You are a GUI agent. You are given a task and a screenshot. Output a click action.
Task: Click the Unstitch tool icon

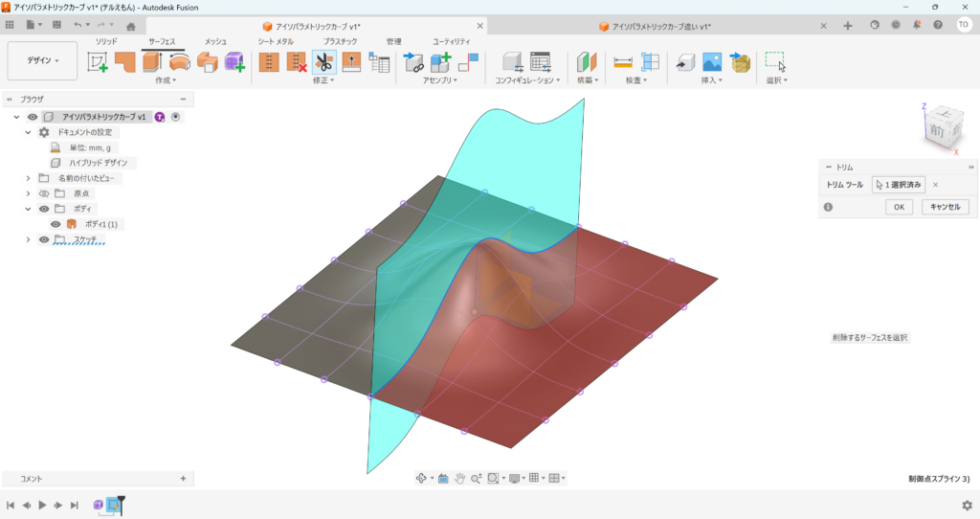(x=297, y=62)
